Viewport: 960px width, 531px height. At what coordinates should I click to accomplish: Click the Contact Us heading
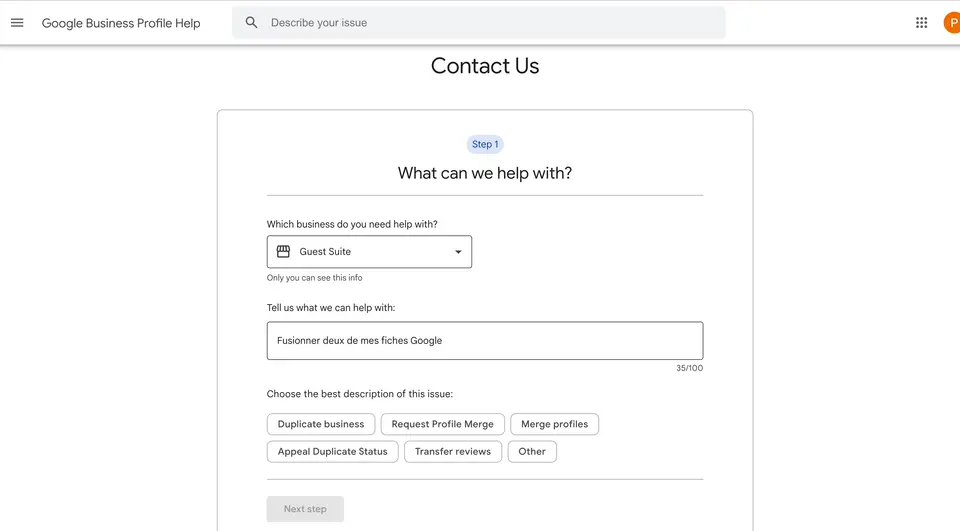click(485, 66)
